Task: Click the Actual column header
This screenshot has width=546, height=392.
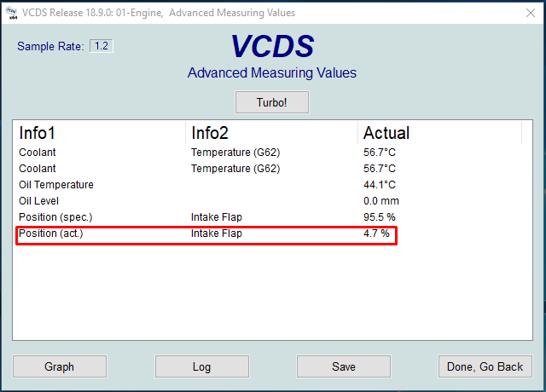Action: (x=386, y=133)
